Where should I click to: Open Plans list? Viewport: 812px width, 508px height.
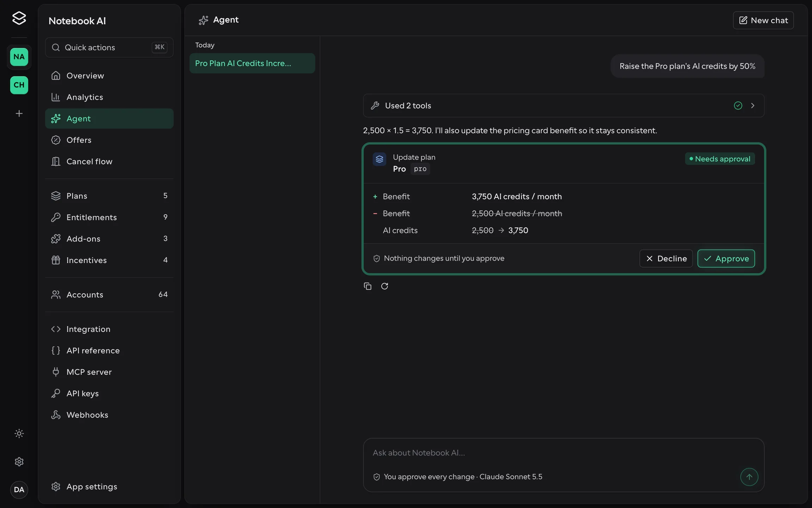[x=109, y=196]
